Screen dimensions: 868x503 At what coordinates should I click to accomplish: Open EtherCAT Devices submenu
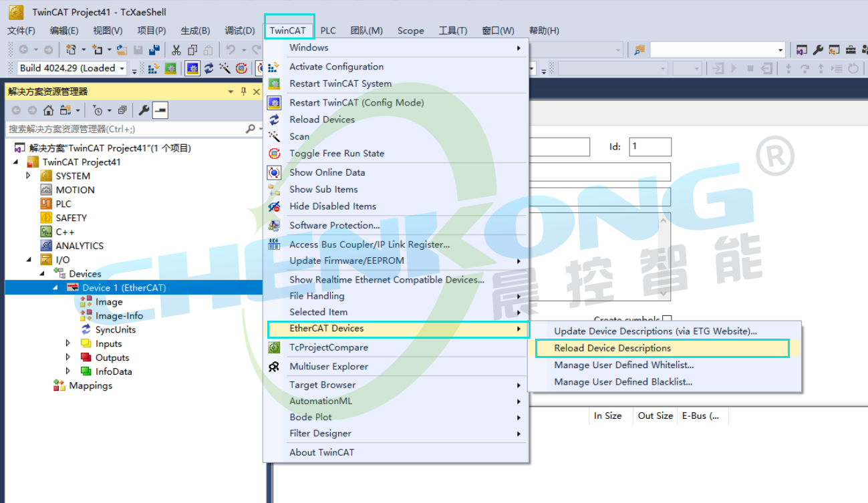pyautogui.click(x=398, y=329)
